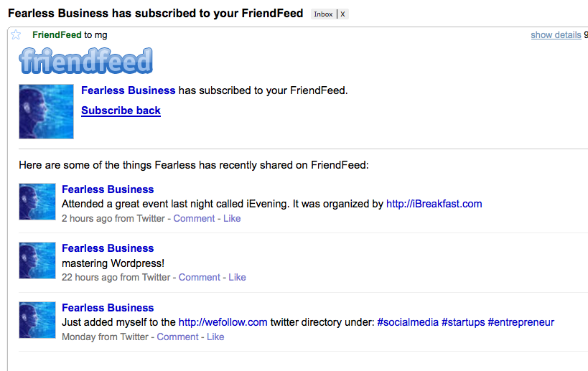Click the #entrepreneur hashtag
The height and width of the screenshot is (371, 588).
click(x=521, y=322)
